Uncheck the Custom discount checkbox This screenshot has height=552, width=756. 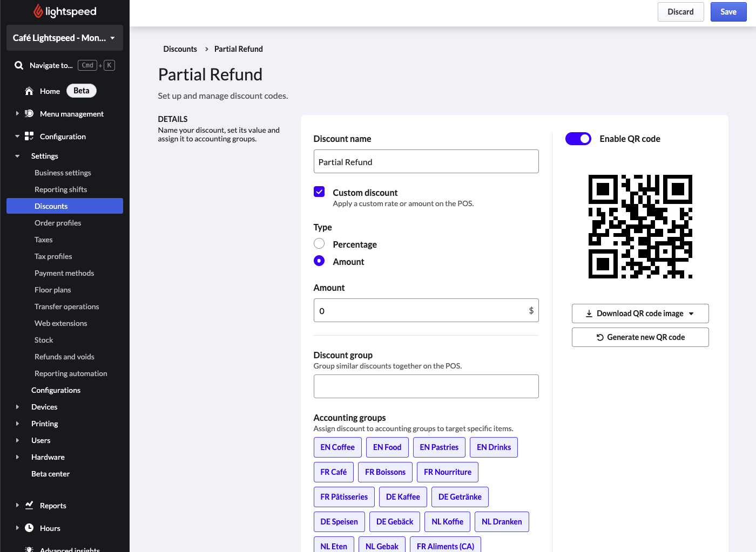point(319,192)
